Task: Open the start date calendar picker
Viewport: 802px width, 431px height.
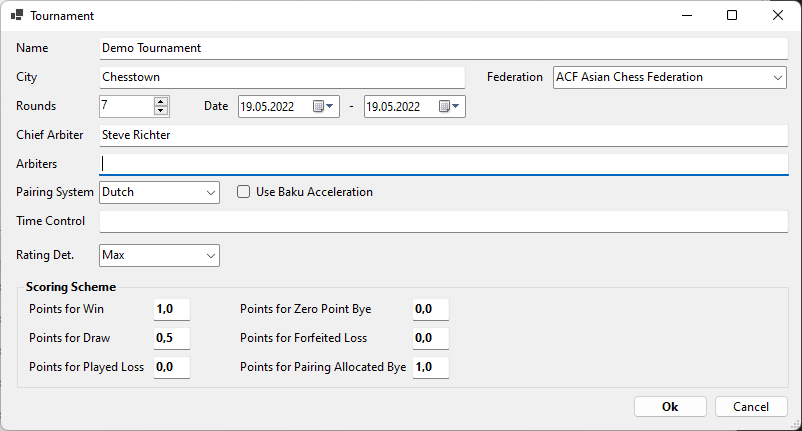Action: [323, 106]
